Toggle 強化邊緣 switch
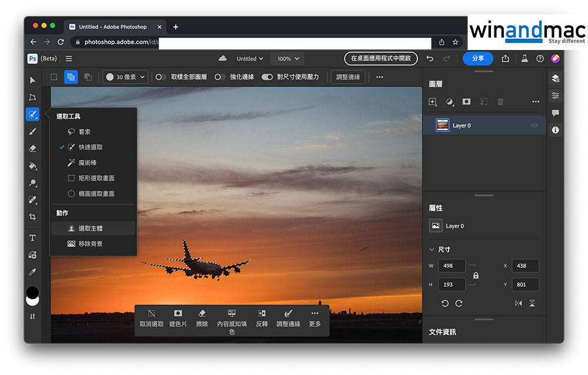The height and width of the screenshot is (375, 588). [219, 77]
